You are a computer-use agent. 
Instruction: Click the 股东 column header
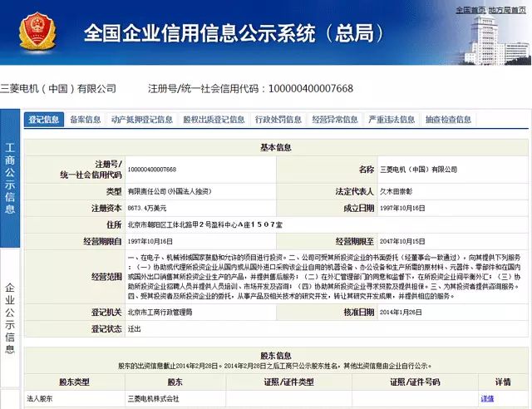coord(175,382)
